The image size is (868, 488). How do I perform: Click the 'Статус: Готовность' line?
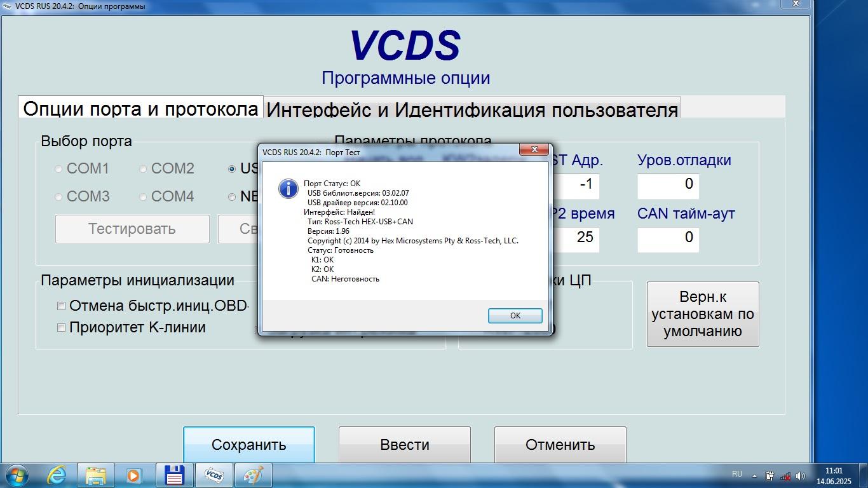point(341,250)
